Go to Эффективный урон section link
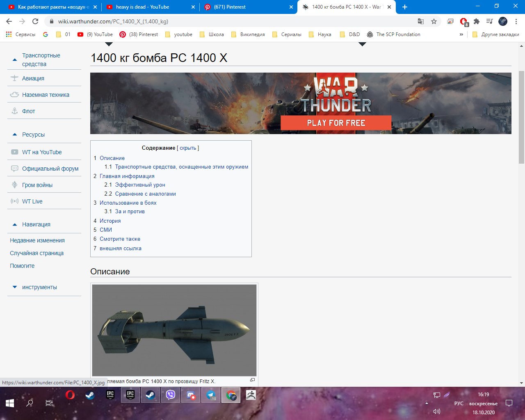 pos(140,185)
